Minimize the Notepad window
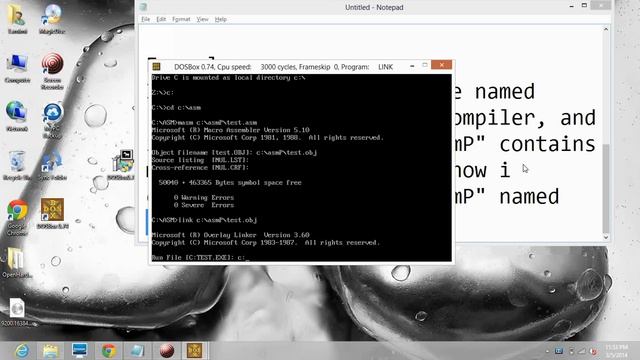 [571, 6]
